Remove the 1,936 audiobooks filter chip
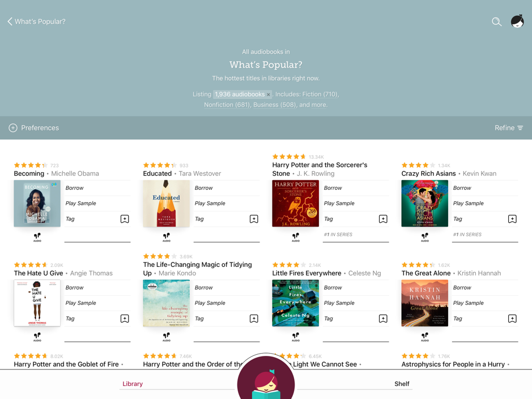 coord(269,94)
